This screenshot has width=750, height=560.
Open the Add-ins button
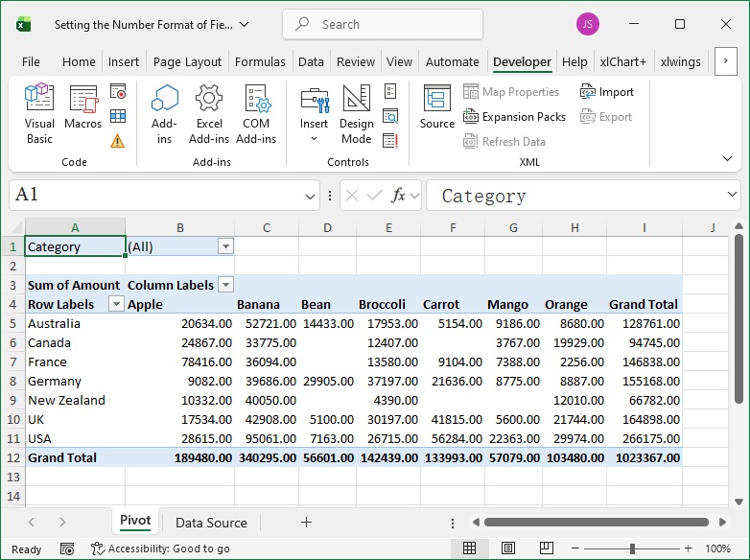[164, 114]
